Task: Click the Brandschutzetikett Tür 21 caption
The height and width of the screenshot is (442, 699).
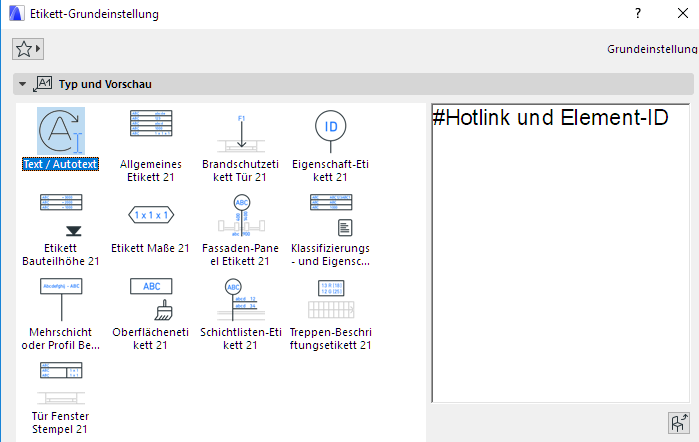Action: tap(240, 171)
